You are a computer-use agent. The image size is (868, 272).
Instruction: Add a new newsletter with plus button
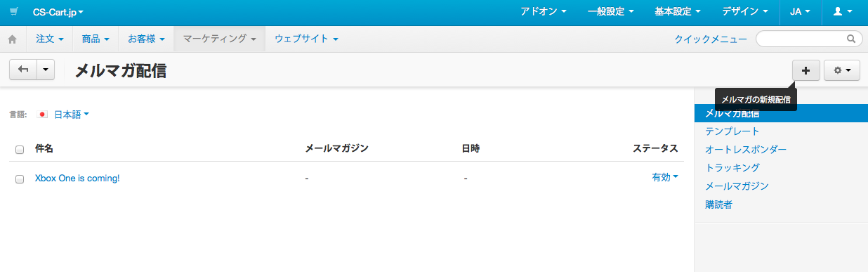(805, 70)
